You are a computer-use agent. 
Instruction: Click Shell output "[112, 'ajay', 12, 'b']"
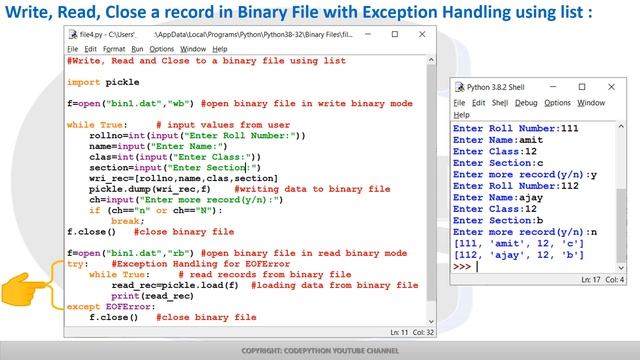click(x=519, y=255)
